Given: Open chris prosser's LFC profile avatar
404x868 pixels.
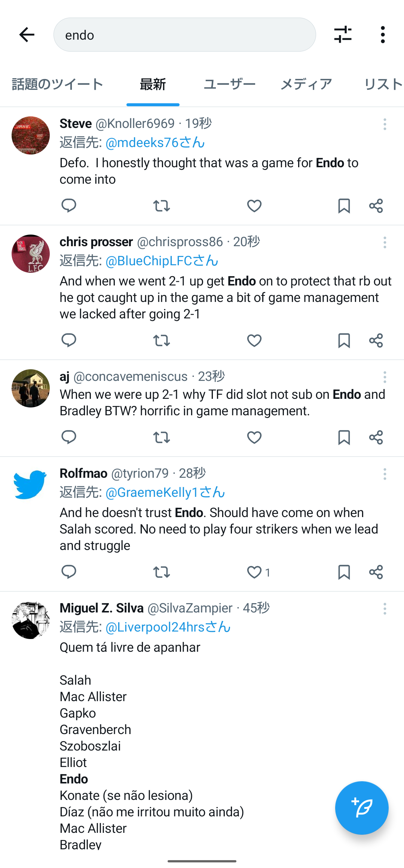Looking at the screenshot, I should 31,254.
